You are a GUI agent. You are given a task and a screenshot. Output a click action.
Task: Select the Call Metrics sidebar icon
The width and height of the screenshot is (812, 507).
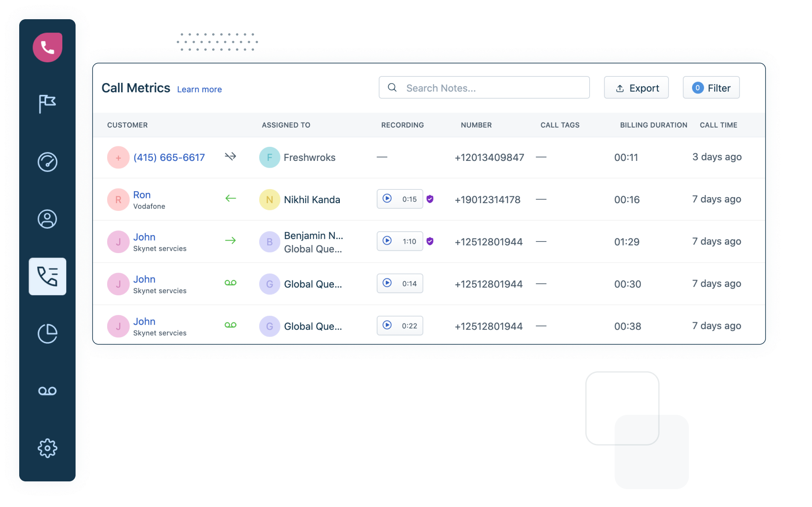pyautogui.click(x=47, y=277)
